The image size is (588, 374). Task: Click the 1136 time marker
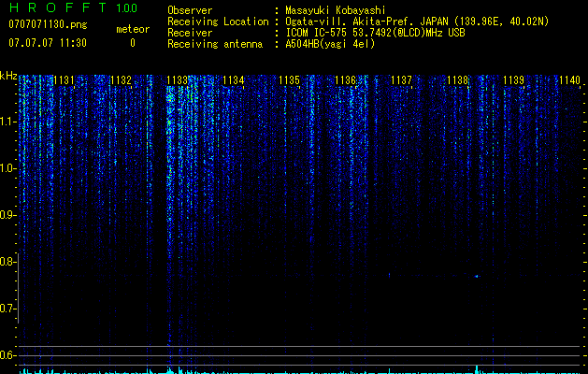pos(345,80)
